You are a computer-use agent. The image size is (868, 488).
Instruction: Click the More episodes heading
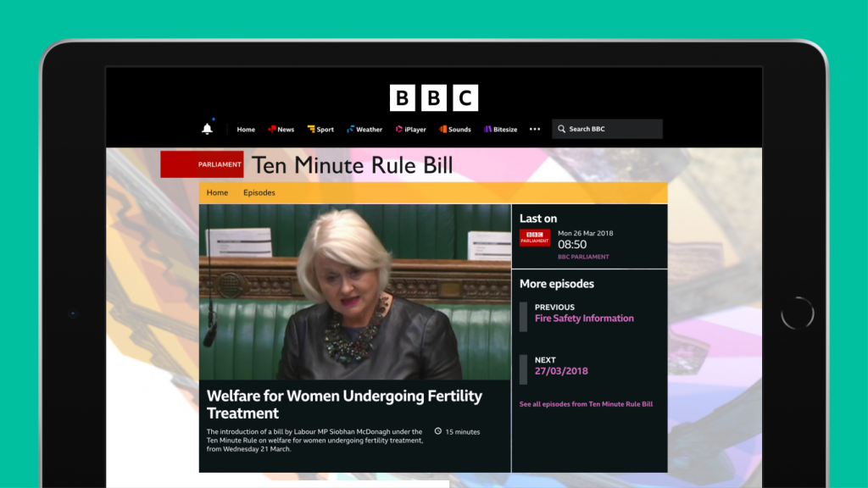point(556,284)
